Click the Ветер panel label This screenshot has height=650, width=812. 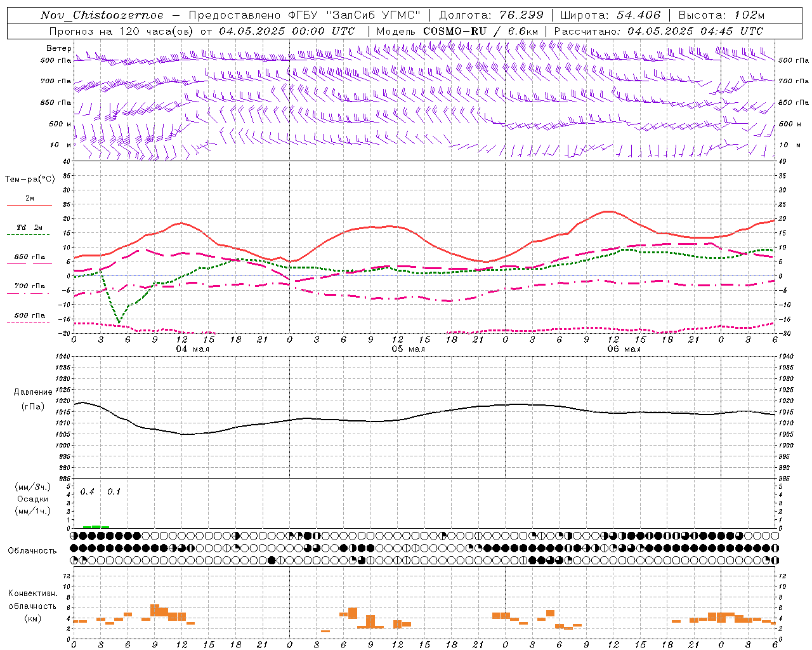tap(58, 48)
